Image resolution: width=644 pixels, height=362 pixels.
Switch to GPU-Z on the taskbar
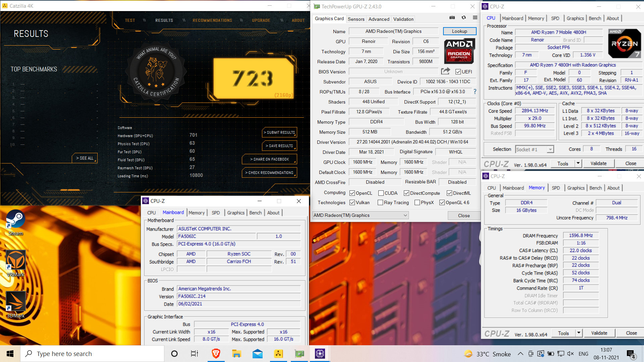(299, 354)
